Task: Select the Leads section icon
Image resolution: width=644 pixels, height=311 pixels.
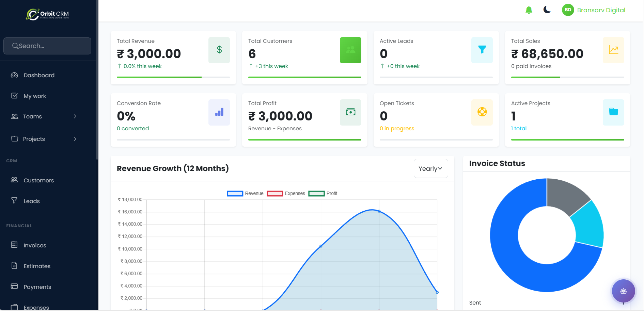Action: coord(14,201)
